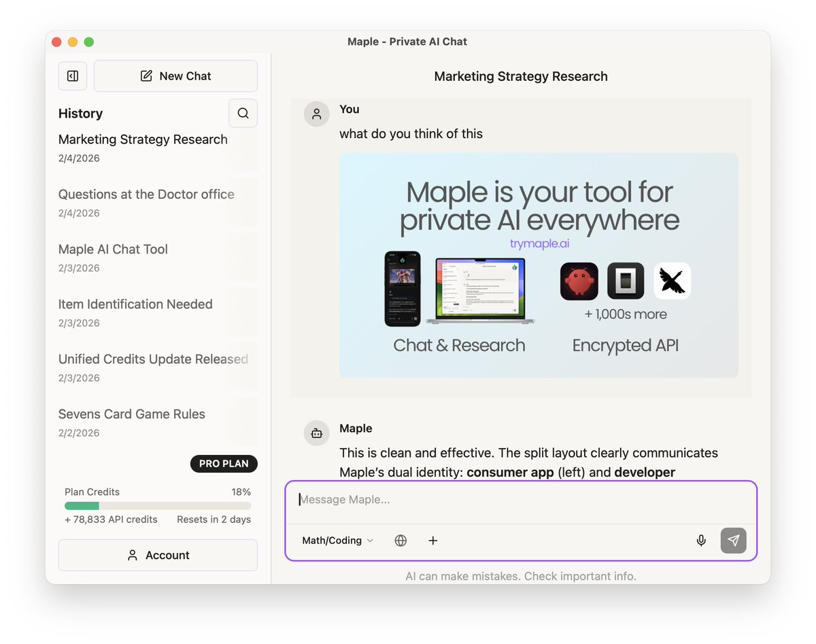The width and height of the screenshot is (816, 644).
Task: Click the gray rectangle app icon in image
Action: pos(626,282)
